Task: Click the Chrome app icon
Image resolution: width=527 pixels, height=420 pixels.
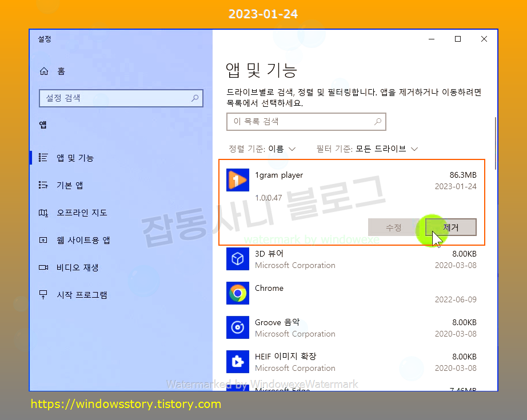Action: click(x=238, y=293)
